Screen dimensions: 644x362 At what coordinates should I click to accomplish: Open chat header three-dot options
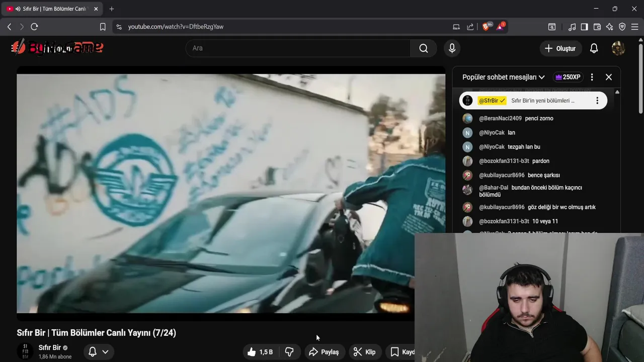(592, 77)
